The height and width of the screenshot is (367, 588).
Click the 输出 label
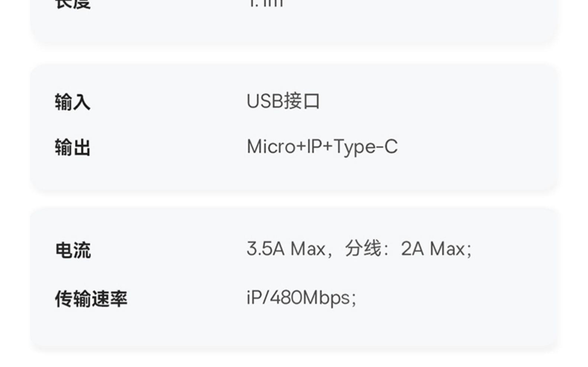click(x=73, y=147)
